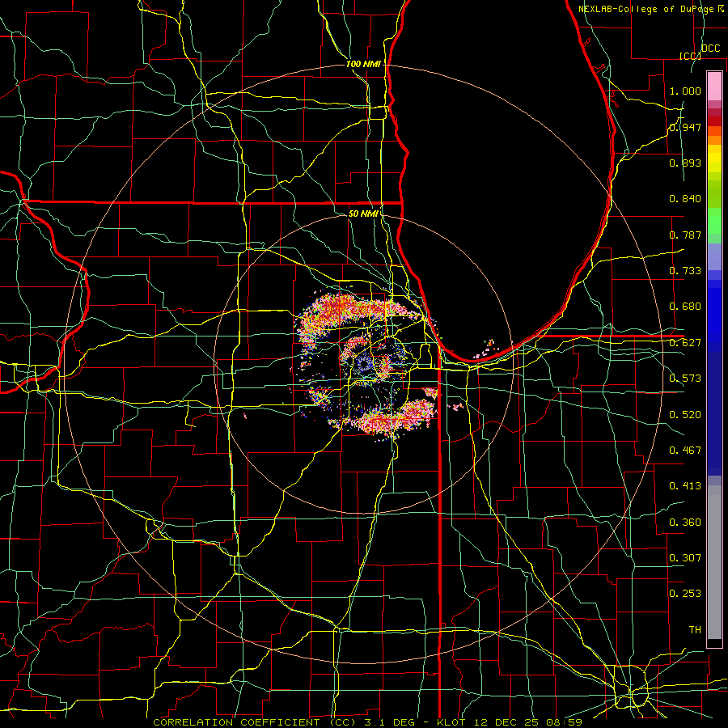728x728 pixels.
Task: Click the 0.360 value on the color scale
Action: pos(685,522)
